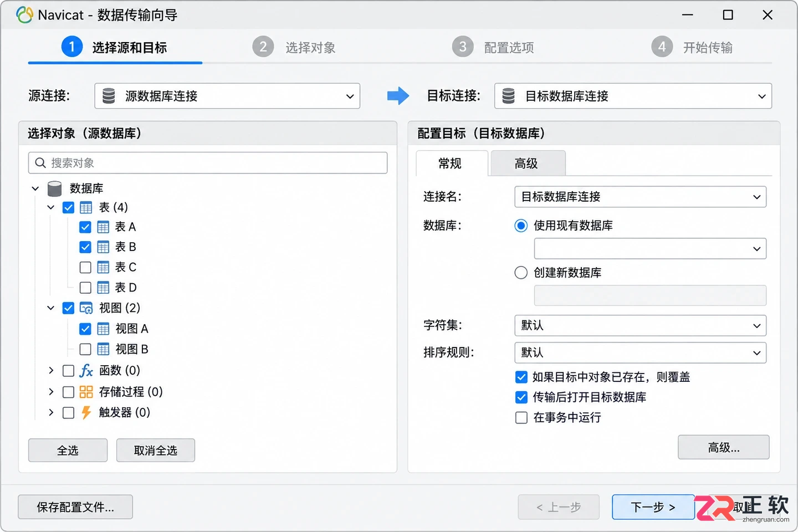Viewport: 798px width, 532px height.
Task: Click the icon beside 视图 A
Action: [103, 329]
